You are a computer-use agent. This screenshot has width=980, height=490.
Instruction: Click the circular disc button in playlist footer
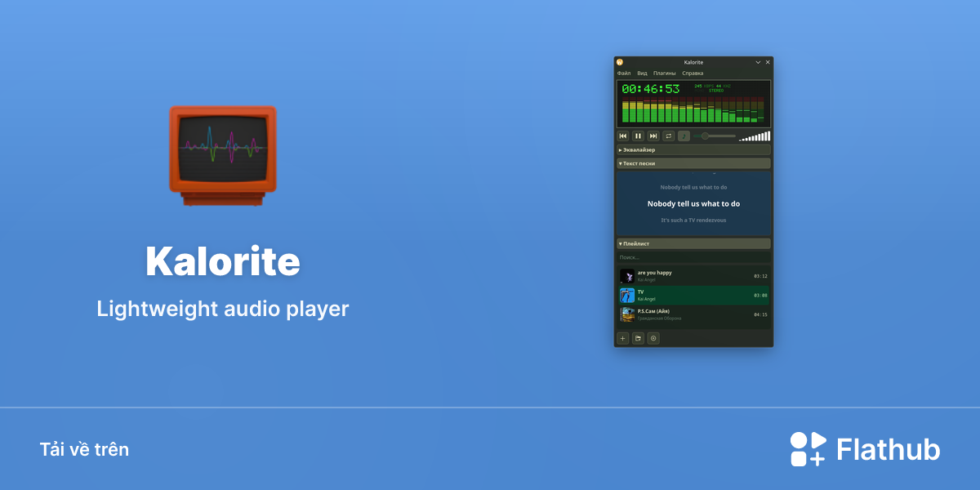click(653, 338)
